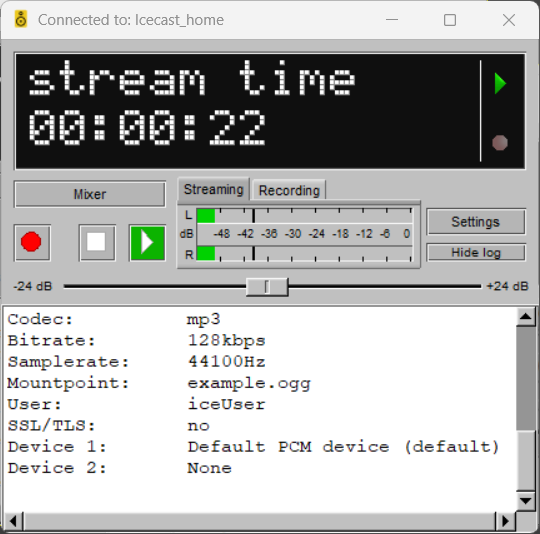
Task: Stop the stream with the white square button
Action: coord(97,243)
